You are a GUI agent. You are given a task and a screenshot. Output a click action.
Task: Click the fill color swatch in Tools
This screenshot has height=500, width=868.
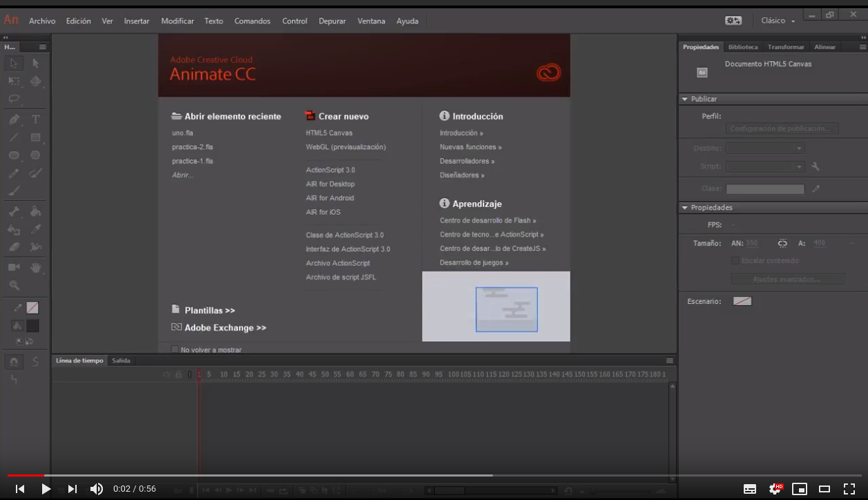click(x=32, y=326)
